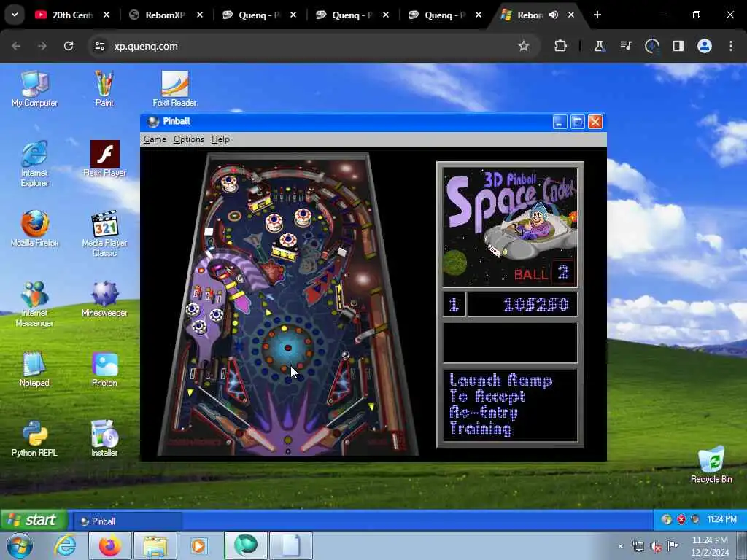Click the muted volume tray icon
This screenshot has height=560, width=747.
656,547
